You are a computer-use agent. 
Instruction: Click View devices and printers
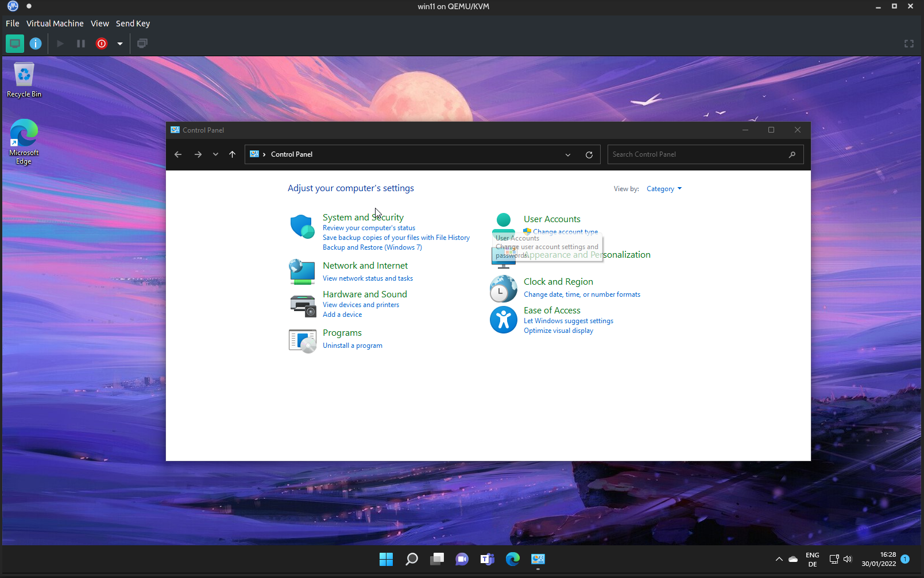[361, 305]
